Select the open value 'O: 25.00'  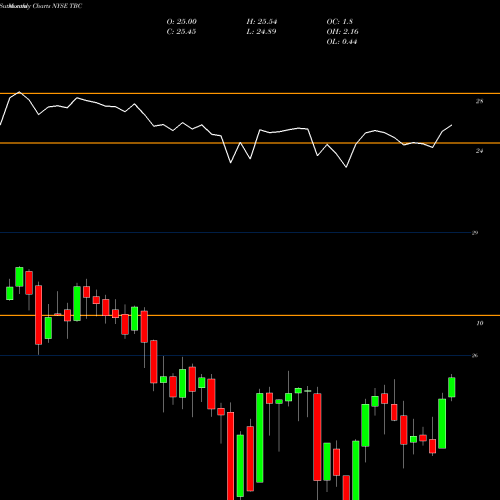[182, 22]
